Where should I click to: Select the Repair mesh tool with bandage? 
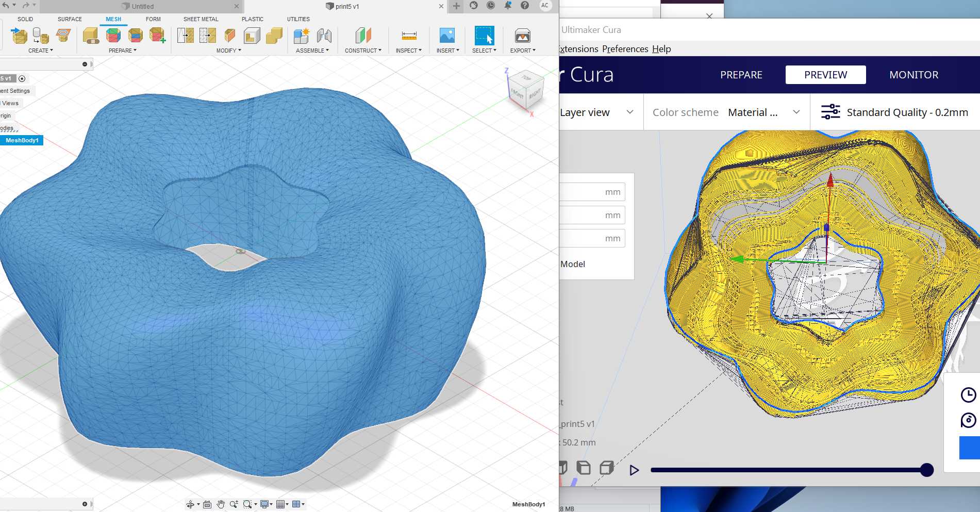(x=91, y=36)
